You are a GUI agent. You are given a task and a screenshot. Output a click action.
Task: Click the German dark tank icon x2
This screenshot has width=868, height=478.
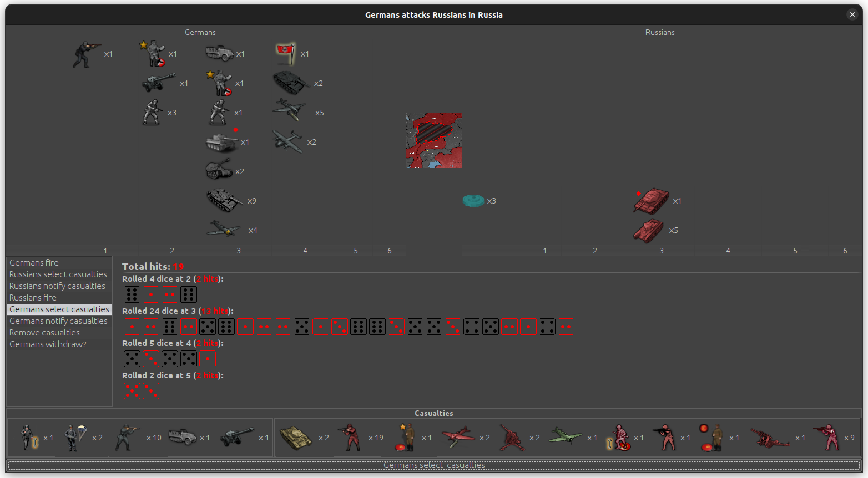pyautogui.click(x=291, y=83)
